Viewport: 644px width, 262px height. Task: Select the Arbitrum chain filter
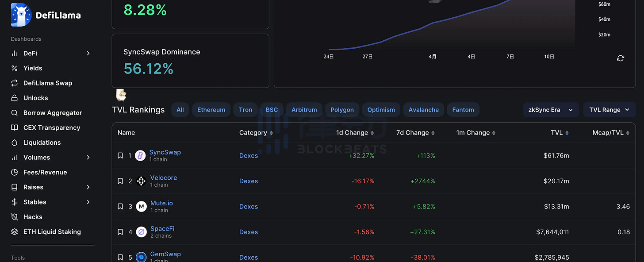click(304, 110)
